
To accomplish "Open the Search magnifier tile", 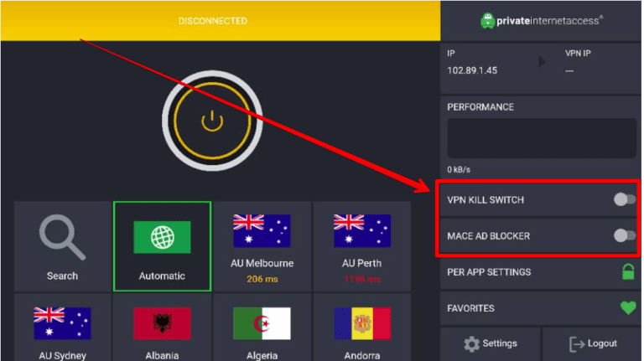I will 62,246.
